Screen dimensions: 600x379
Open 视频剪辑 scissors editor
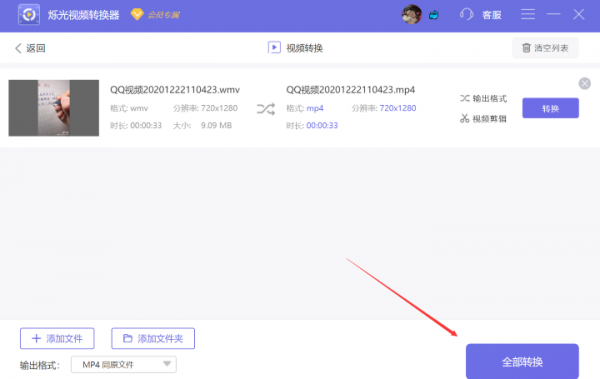(x=483, y=119)
